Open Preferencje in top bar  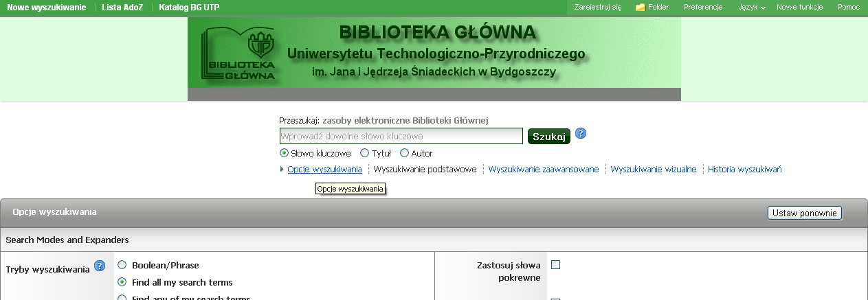(703, 7)
